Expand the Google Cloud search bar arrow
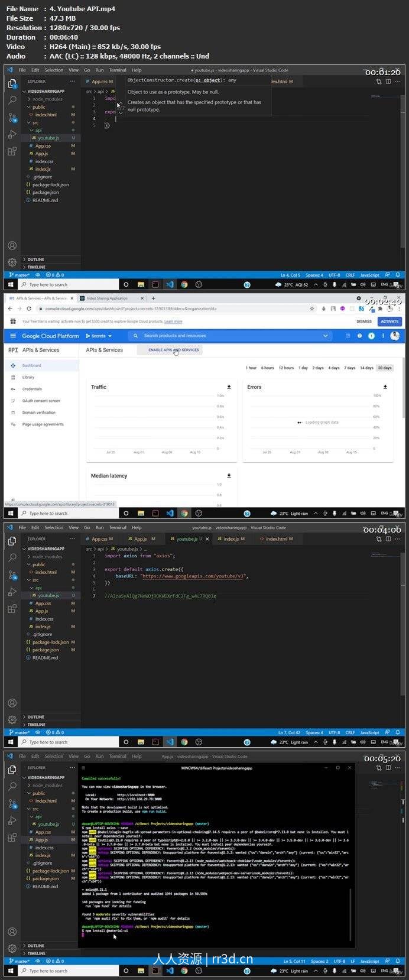Viewport: 409px width, 980px height. [x=325, y=336]
